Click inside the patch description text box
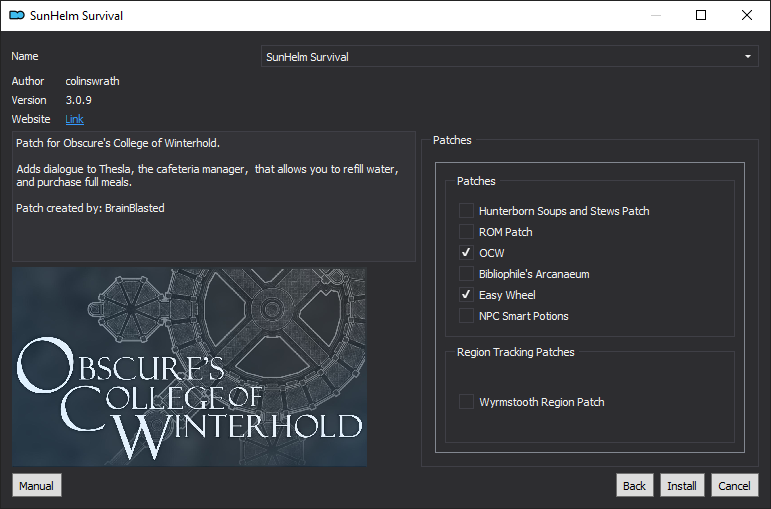 214,196
